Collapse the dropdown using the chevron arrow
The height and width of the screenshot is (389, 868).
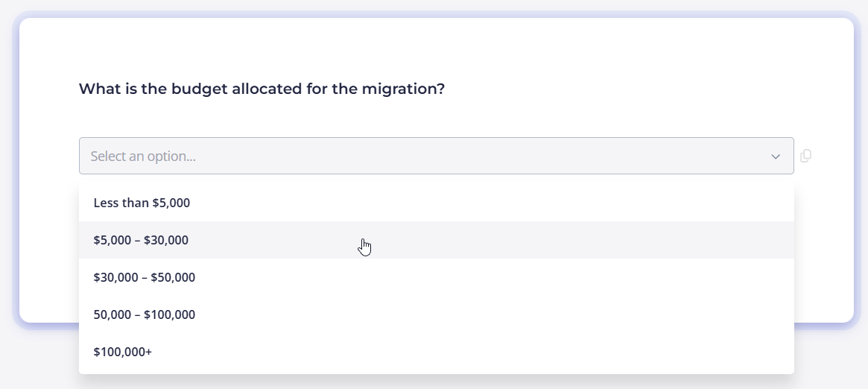click(776, 156)
